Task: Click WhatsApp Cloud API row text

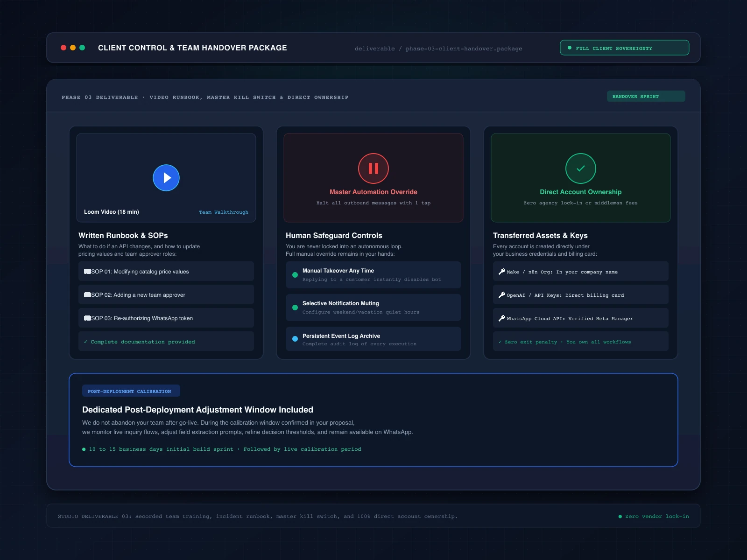Action: pos(570,319)
